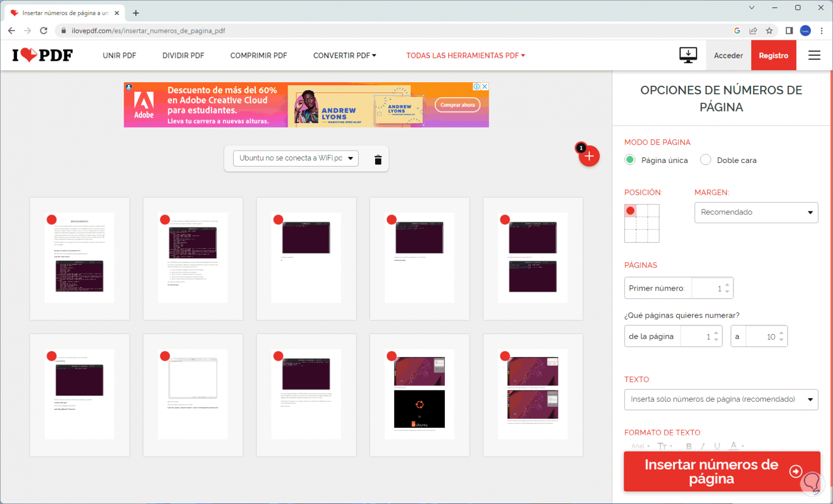Open the Dividir PDF menu item
The height and width of the screenshot is (504, 833).
[183, 55]
